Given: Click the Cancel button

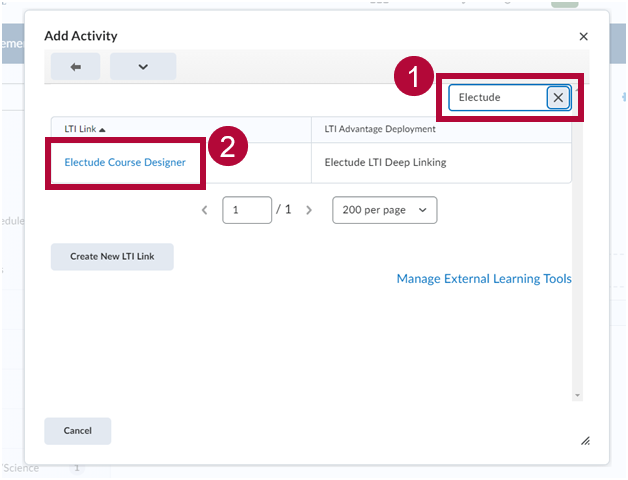Looking at the screenshot, I should [x=78, y=431].
